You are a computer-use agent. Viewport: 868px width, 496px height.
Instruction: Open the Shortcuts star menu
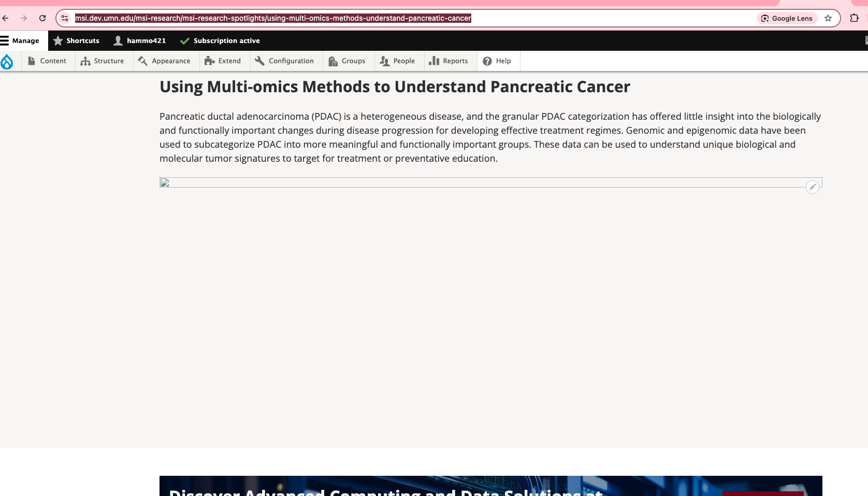point(77,40)
